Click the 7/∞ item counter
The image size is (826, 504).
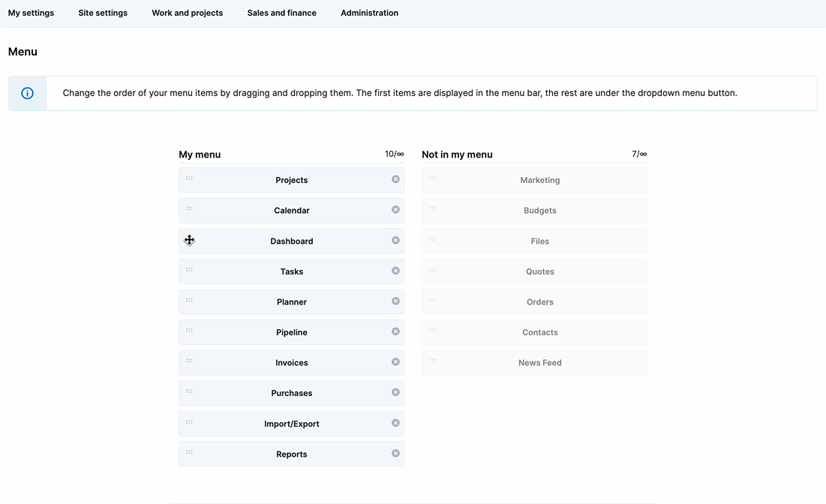[x=639, y=154]
